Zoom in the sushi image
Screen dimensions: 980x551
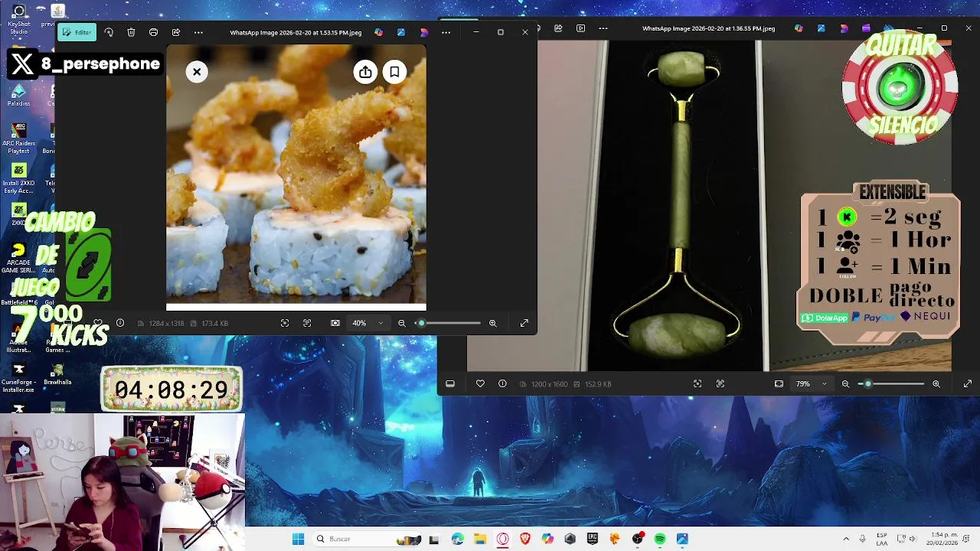[x=493, y=323]
